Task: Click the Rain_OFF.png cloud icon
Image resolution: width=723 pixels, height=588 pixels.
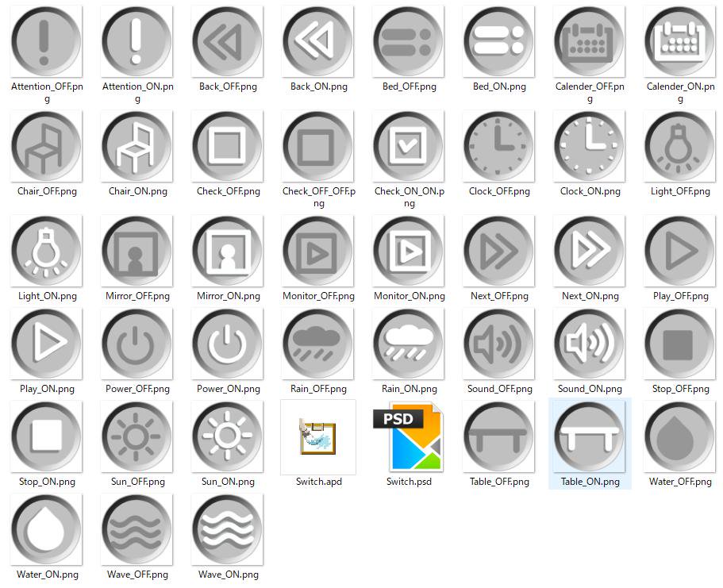Action: pyautogui.click(x=317, y=344)
